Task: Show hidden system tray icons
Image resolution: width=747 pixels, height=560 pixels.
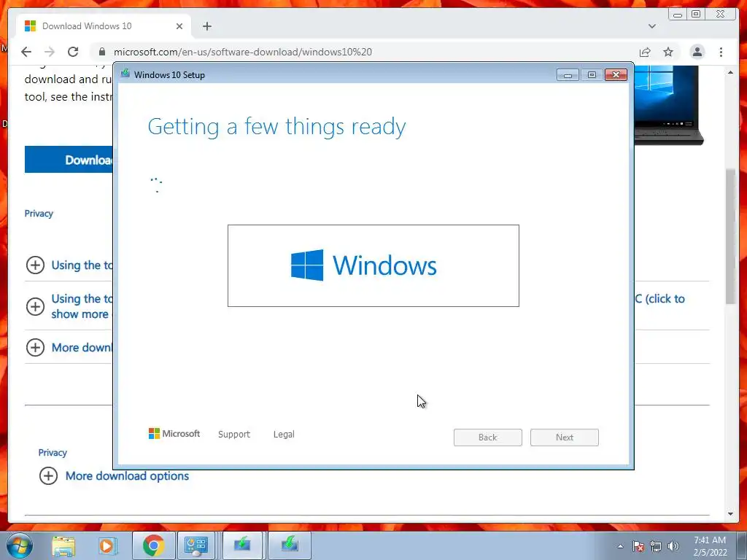Action: pos(620,546)
